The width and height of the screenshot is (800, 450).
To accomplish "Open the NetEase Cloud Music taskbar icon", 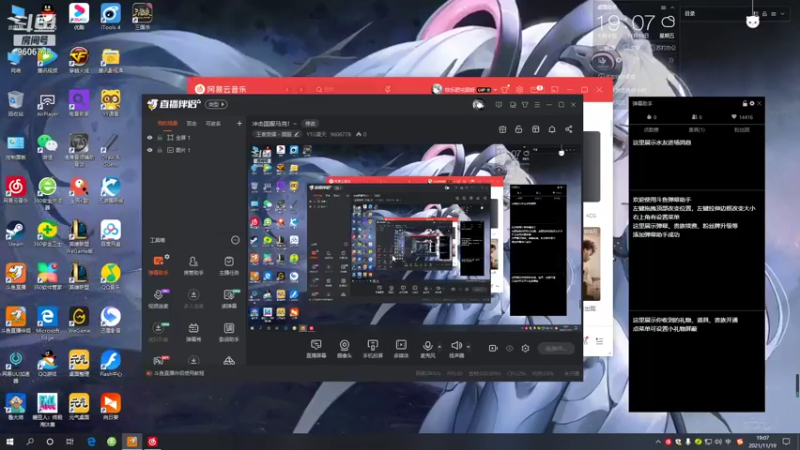I will click(153, 441).
